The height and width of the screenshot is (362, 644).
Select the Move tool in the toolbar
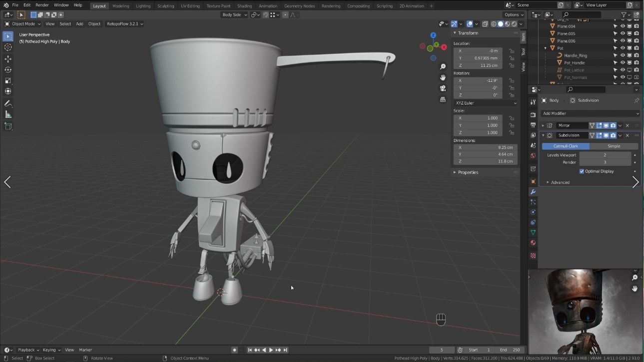click(8, 58)
